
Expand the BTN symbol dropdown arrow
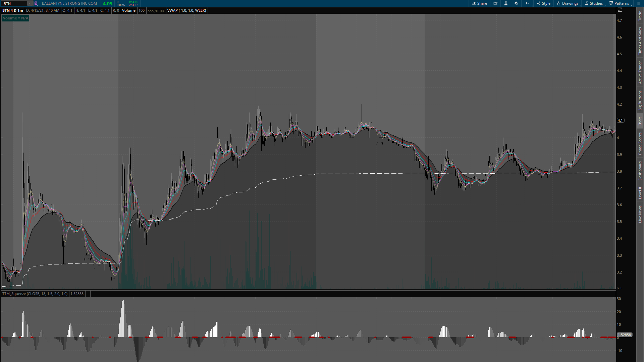pos(30,3)
